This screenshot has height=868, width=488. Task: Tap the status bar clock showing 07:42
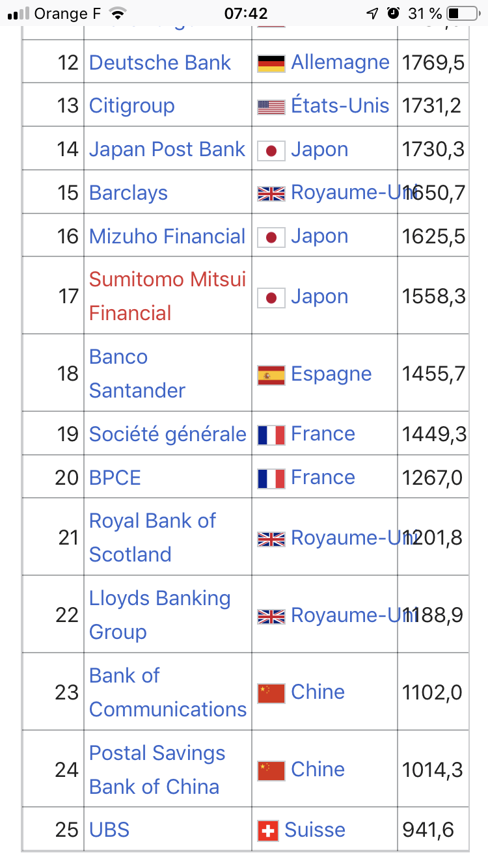point(245,13)
